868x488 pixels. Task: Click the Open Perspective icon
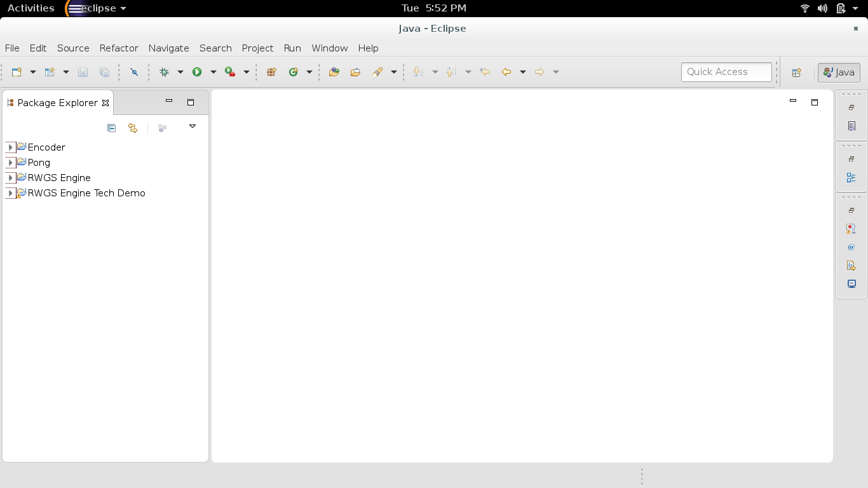pos(796,72)
